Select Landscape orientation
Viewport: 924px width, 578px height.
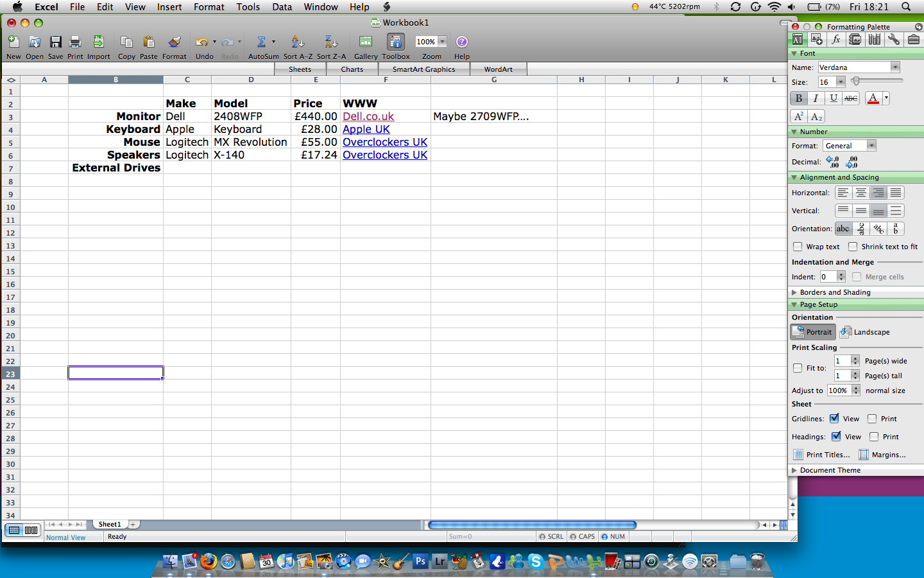(865, 332)
